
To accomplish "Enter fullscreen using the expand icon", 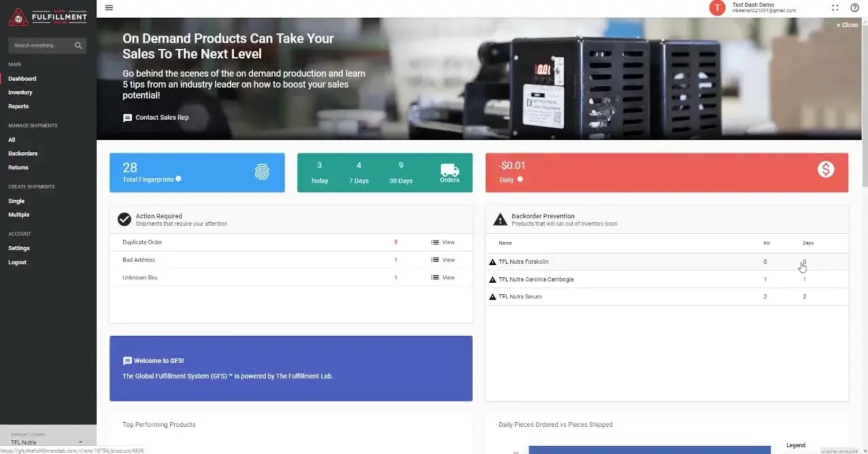I will (835, 7).
